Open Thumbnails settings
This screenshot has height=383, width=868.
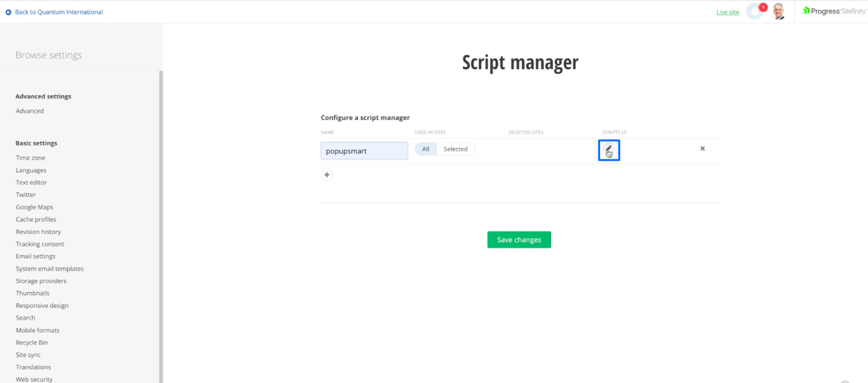point(33,293)
